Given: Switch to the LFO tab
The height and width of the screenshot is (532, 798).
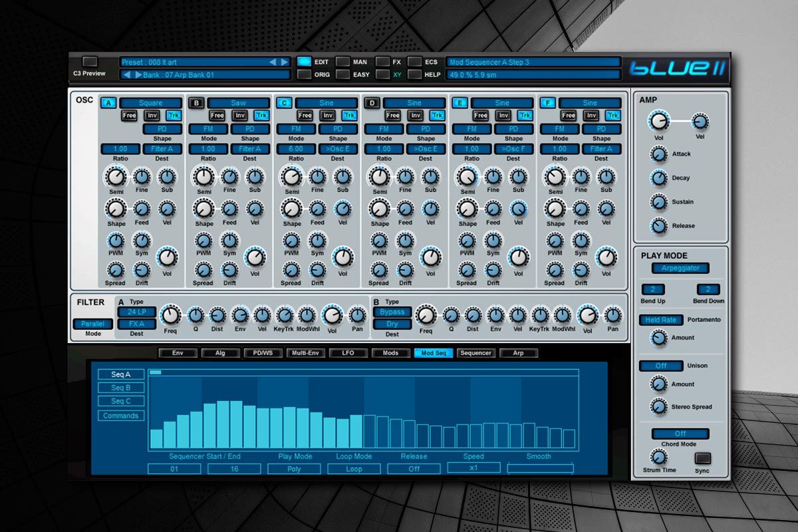Looking at the screenshot, I should point(348,353).
